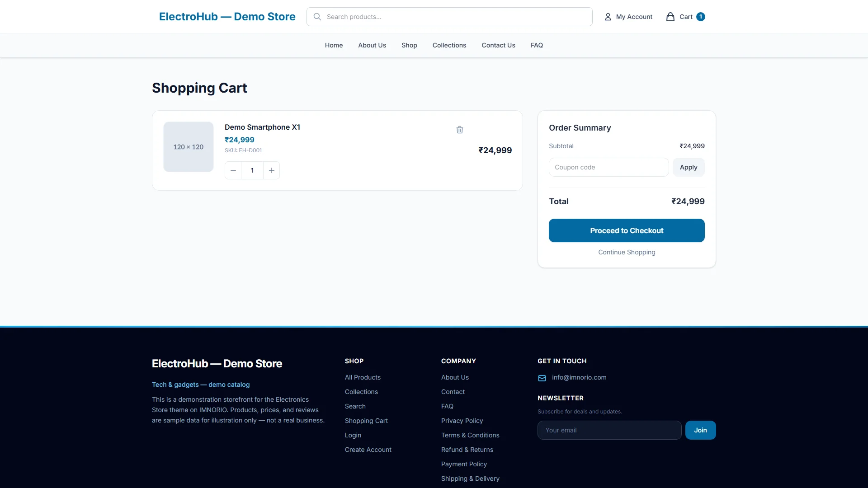
Task: Click the Coupon code input
Action: [x=609, y=167]
